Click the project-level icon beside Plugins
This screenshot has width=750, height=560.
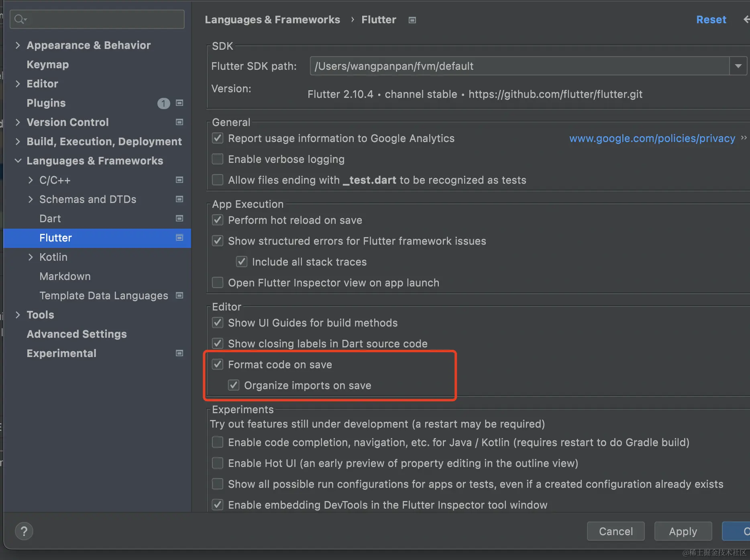[179, 103]
